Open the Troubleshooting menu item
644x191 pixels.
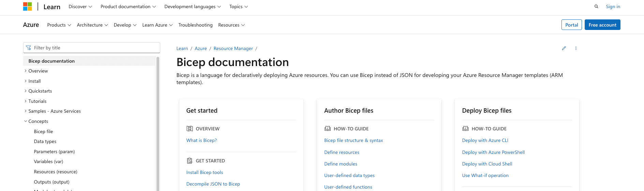(x=195, y=25)
